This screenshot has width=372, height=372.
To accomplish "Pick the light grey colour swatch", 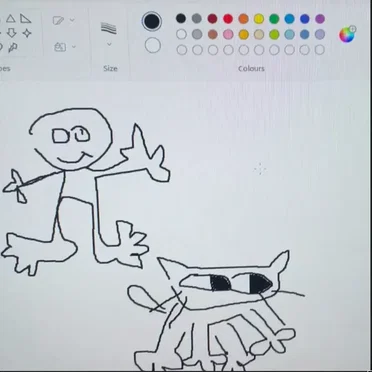I will [x=197, y=34].
